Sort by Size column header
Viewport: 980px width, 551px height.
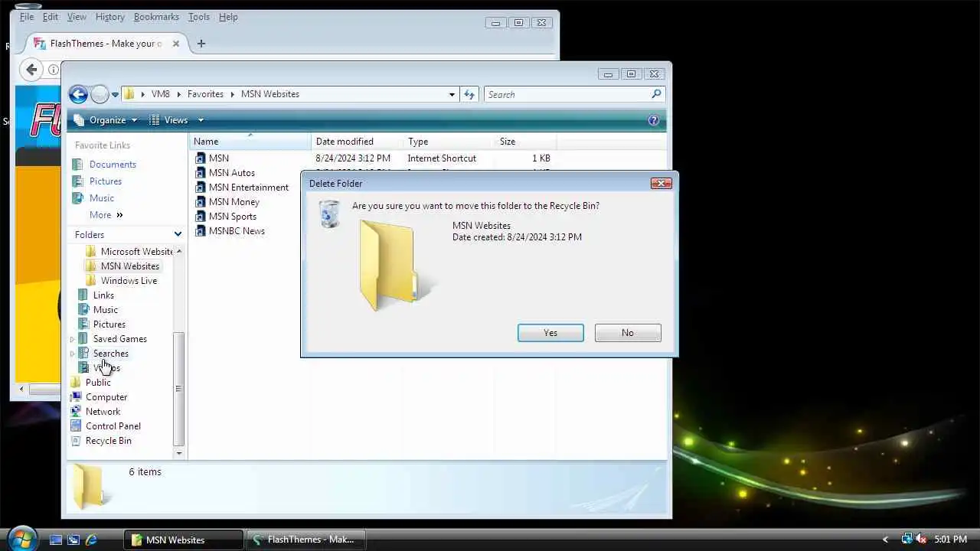(x=526, y=142)
